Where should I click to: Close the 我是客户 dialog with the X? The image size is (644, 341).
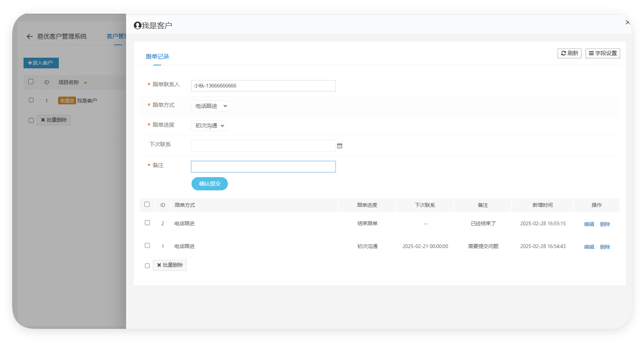tap(628, 22)
